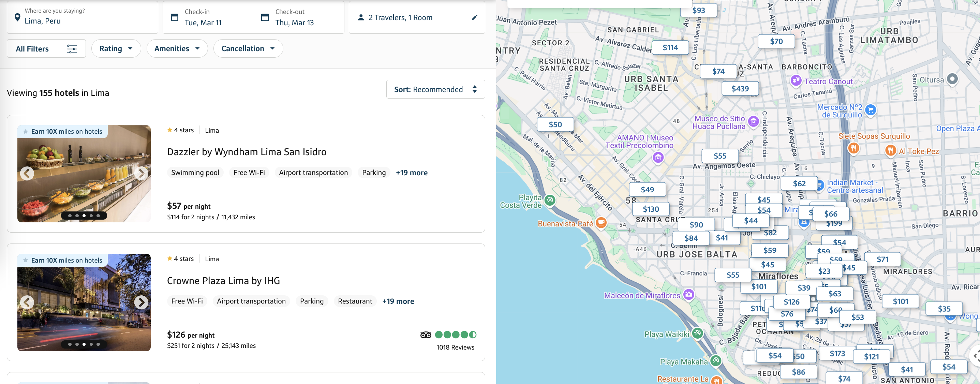Image resolution: width=980 pixels, height=384 pixels.
Task: Show next photo of Dazzler by Wyndham
Action: click(141, 174)
